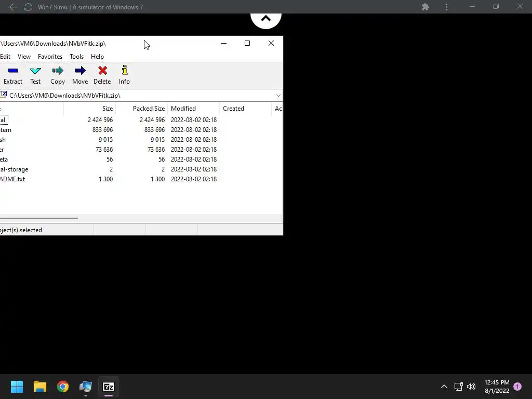Open the computer monitor taskbar app
The width and height of the screenshot is (532, 399).
pyautogui.click(x=86, y=387)
